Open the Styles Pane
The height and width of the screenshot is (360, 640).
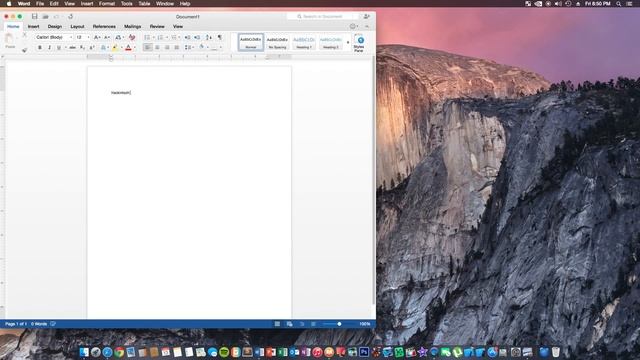359,43
